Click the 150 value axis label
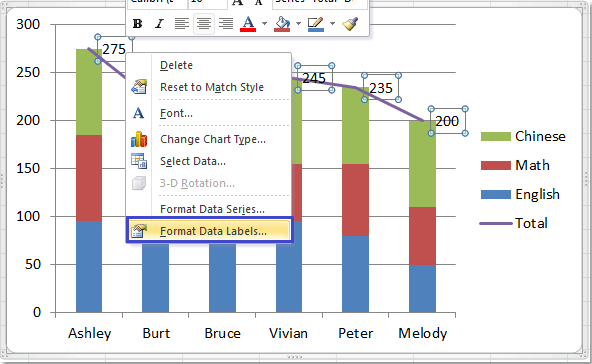 tap(28, 168)
